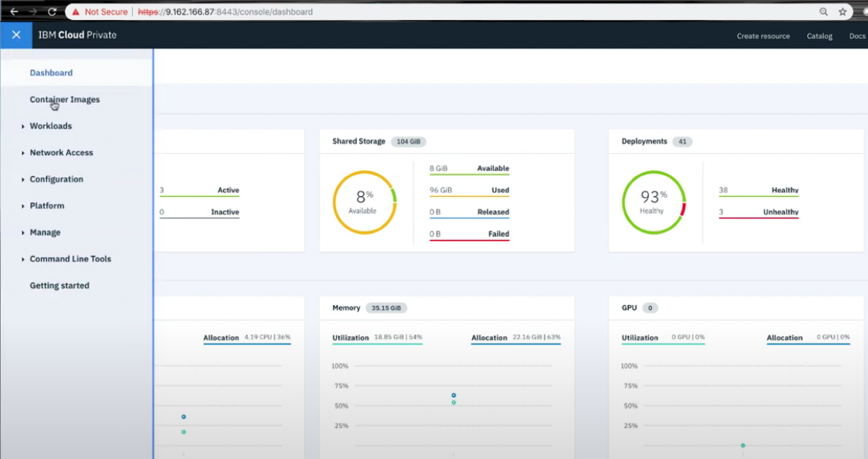The height and width of the screenshot is (459, 868).
Task: Click the Shared Storage Failed label
Action: tap(499, 234)
